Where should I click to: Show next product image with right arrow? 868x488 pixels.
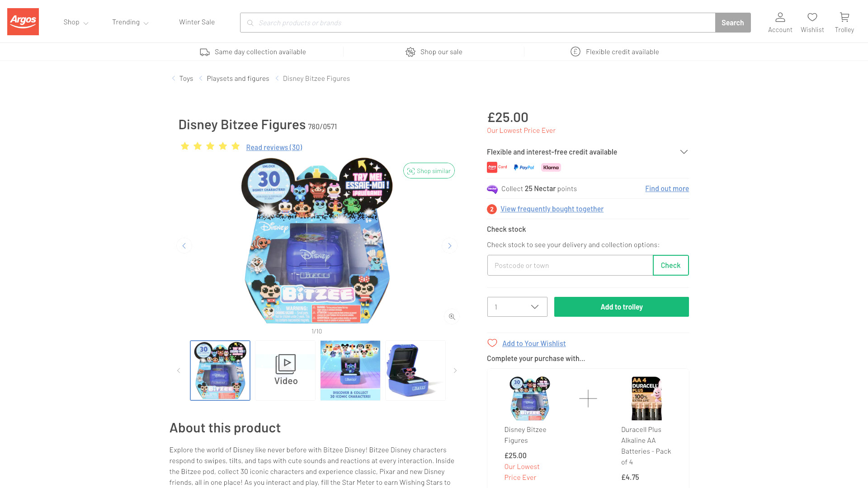[449, 246]
